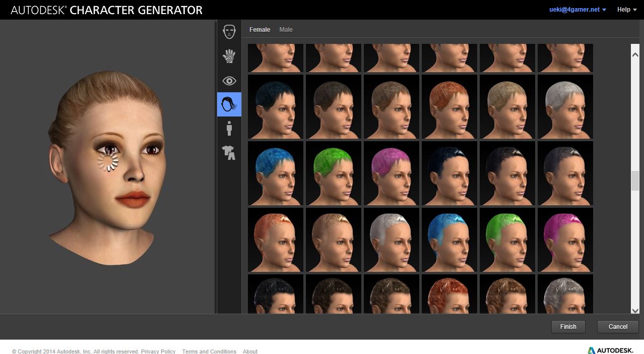Click the 3D character head preview
Image resolution: width=644 pixels, height=354 pixels.
pyautogui.click(x=107, y=167)
